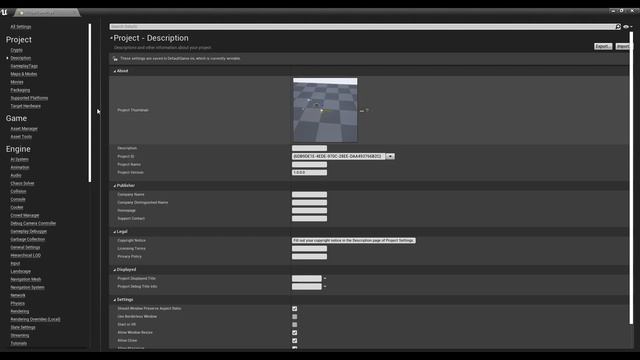The image size is (640, 360).
Task: Open the Cooker settings
Action: click(17, 207)
